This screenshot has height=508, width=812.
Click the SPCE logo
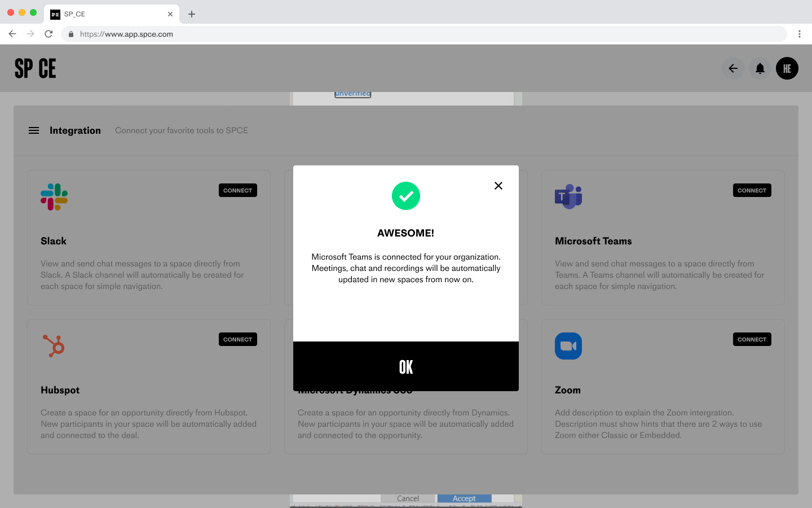click(36, 69)
